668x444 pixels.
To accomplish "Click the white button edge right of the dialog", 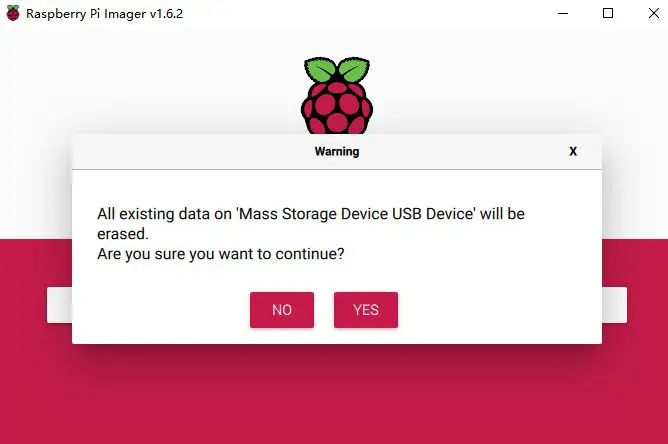I will click(614, 305).
